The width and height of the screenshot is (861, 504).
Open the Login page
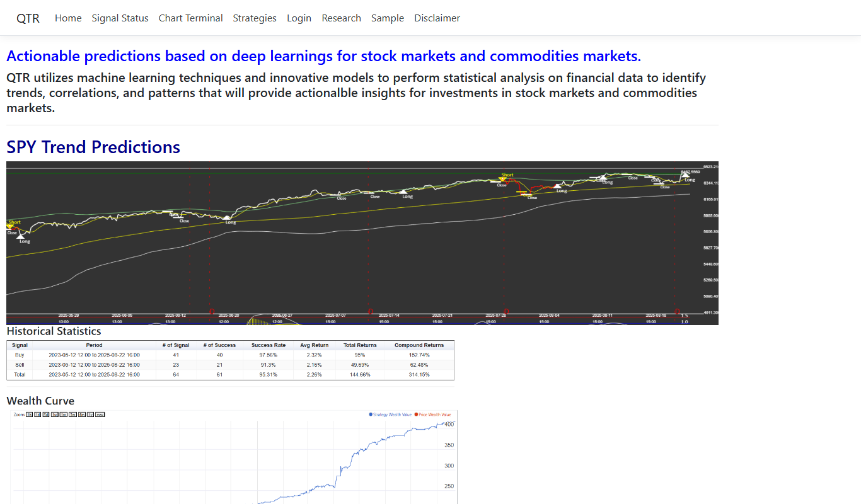click(x=299, y=18)
